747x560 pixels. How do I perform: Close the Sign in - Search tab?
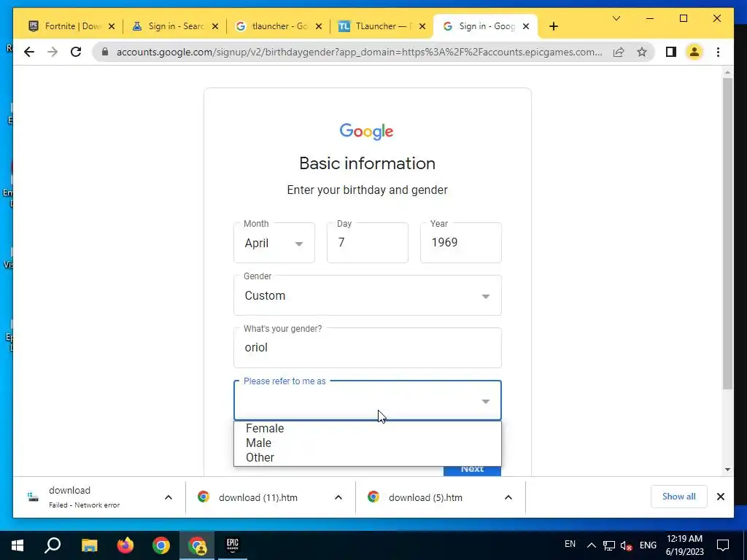215,26
